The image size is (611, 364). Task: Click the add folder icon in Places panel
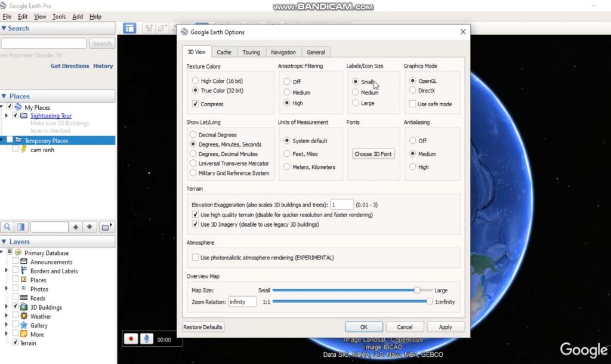pos(106,227)
